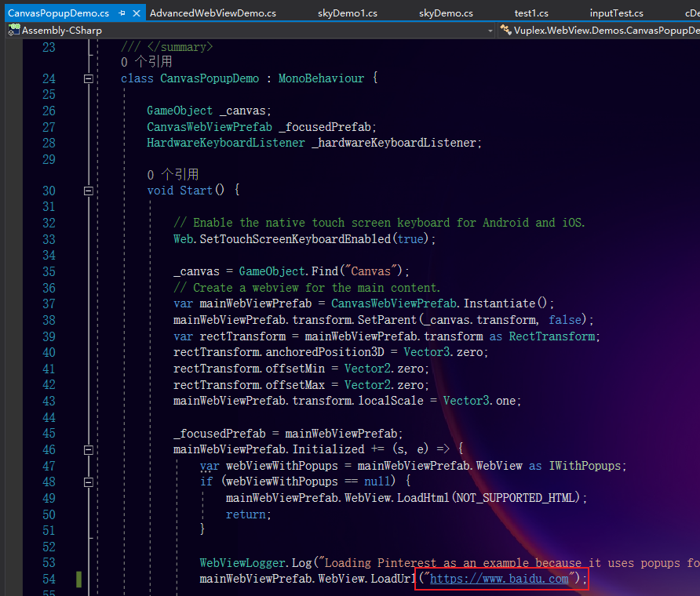Click the class icon beside Vuplex.WebView.Demos
This screenshot has height=596, width=700.
[x=505, y=30]
